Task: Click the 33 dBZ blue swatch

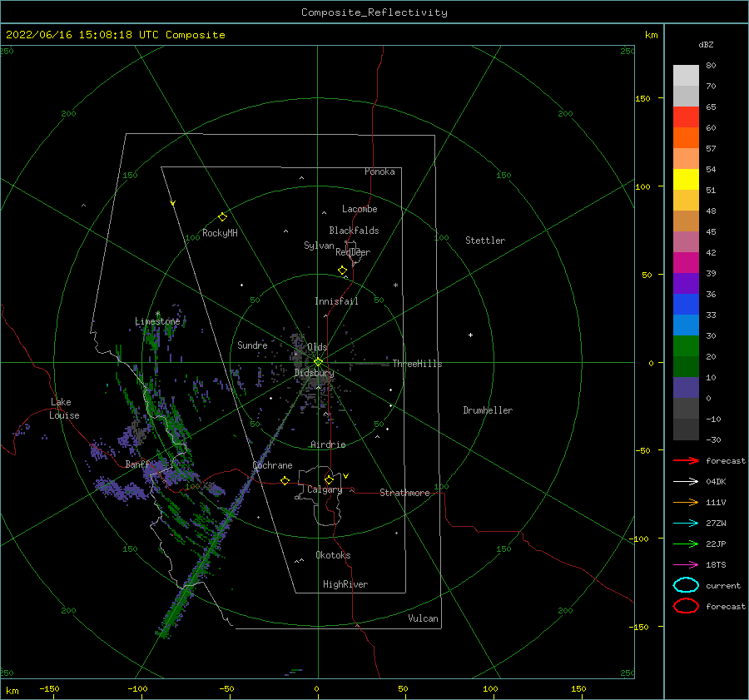Action: tap(686, 325)
